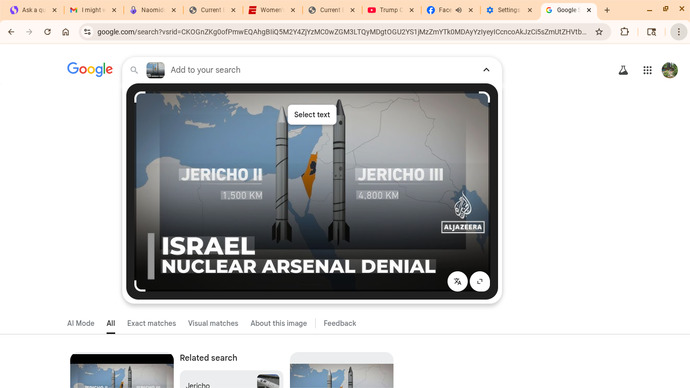
Task: Click the address bar URL
Action: (341, 32)
